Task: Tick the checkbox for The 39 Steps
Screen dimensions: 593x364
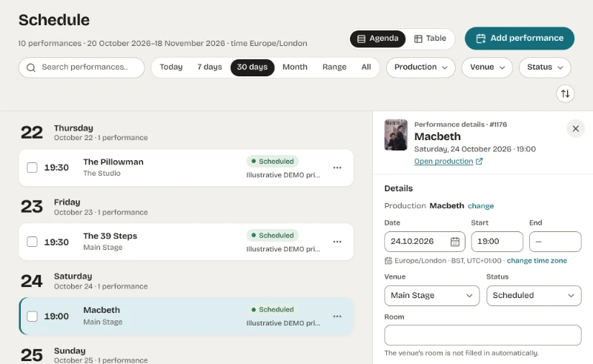Action: [x=32, y=242]
